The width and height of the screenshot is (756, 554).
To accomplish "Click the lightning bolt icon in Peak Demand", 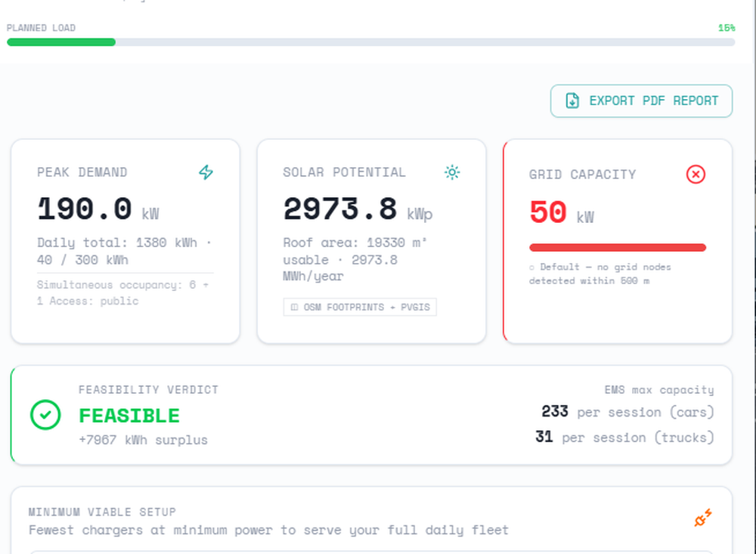I will pos(206,172).
